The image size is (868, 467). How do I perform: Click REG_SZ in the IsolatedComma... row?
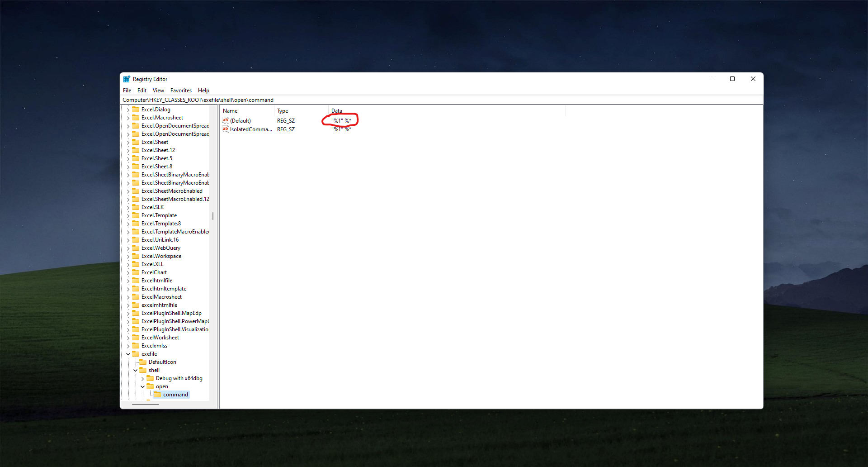click(x=286, y=129)
